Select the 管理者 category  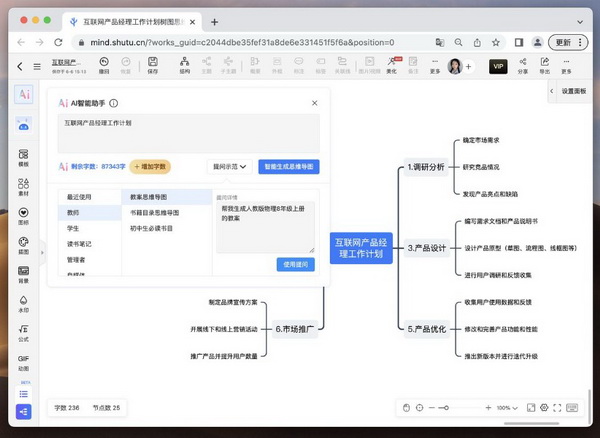point(90,260)
